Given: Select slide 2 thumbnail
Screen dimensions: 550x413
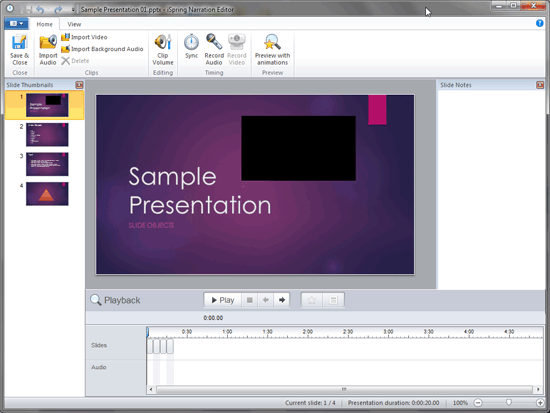Looking at the screenshot, I should coord(47,134).
